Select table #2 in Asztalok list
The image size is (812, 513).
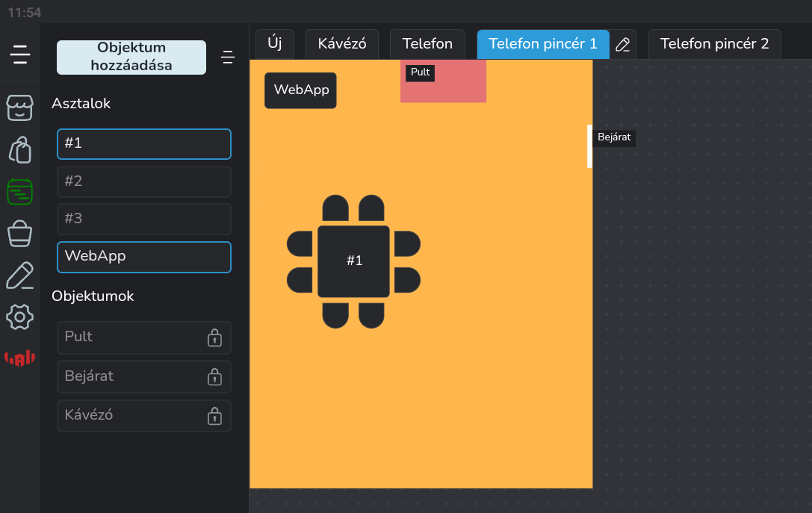[x=144, y=181]
